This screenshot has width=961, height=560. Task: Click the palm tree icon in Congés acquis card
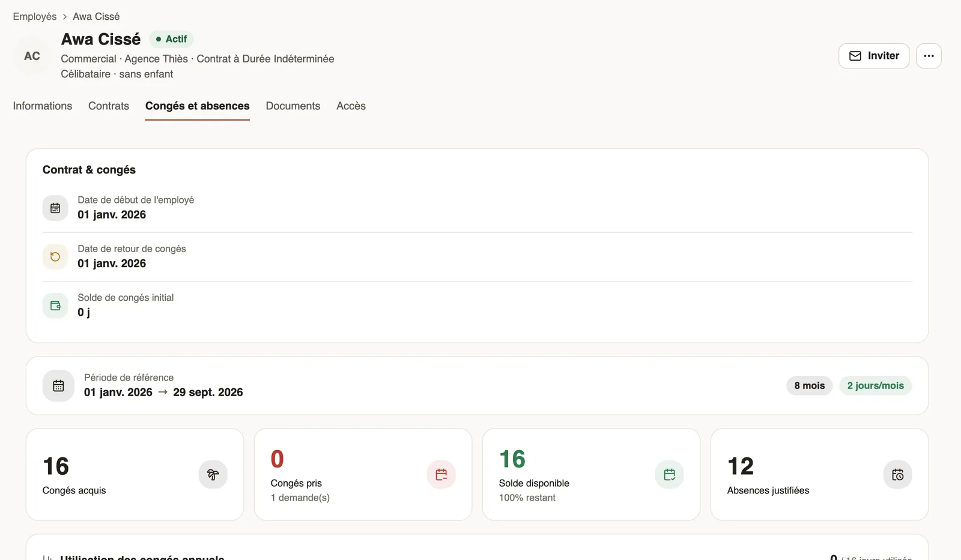pos(213,475)
